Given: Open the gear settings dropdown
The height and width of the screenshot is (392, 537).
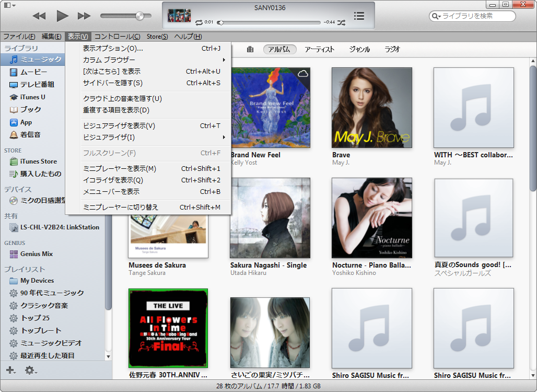Looking at the screenshot, I should point(30,371).
